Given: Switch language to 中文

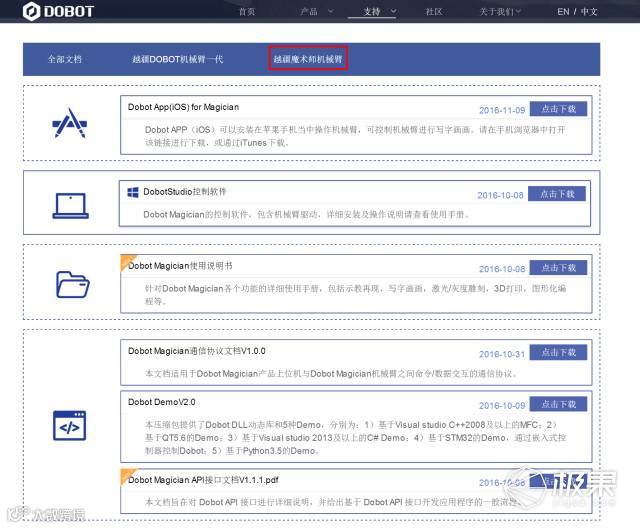Looking at the screenshot, I should point(589,11).
